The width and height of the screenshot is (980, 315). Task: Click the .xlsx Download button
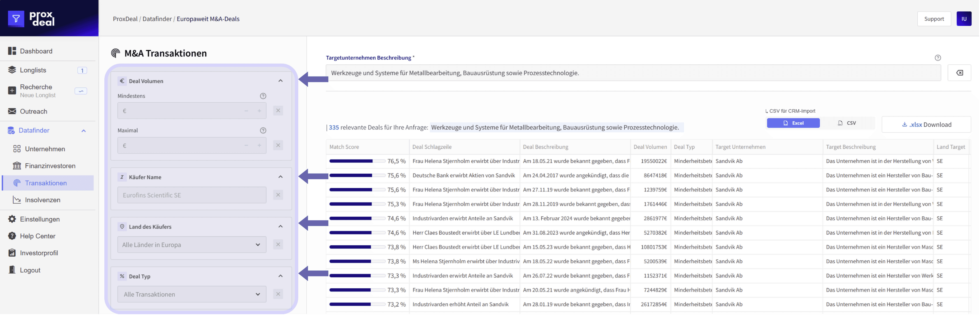(x=926, y=125)
